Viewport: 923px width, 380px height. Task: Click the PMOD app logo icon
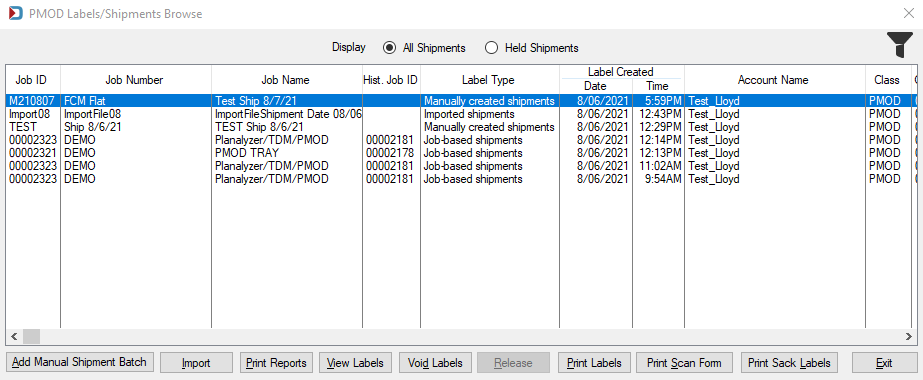coord(16,14)
